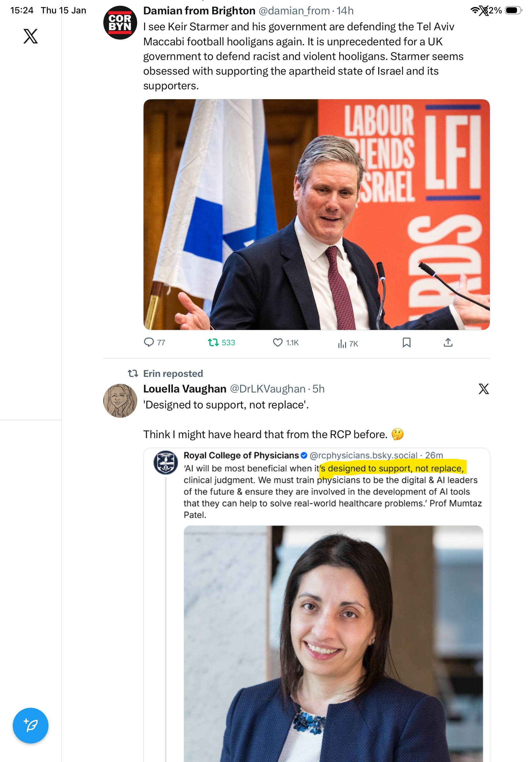Open Damian from Brighton's Corbyn avatar
This screenshot has height=762, width=532.
point(120,23)
